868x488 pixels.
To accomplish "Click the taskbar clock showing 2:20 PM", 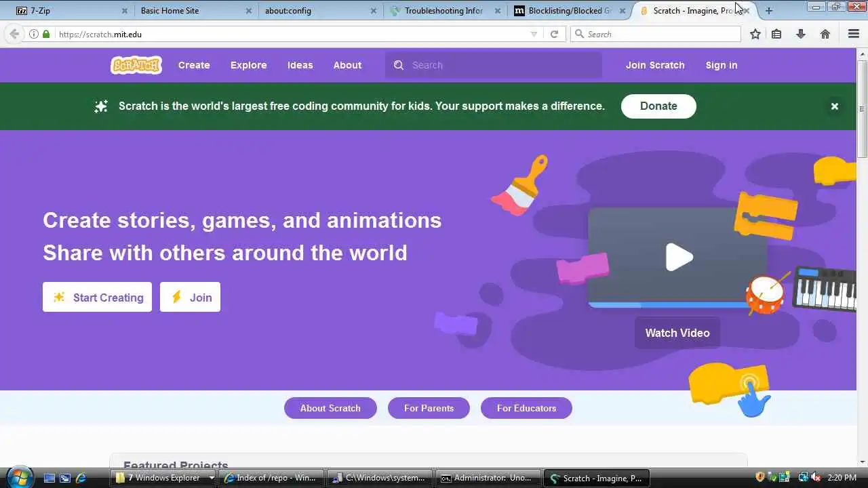I will (x=842, y=478).
